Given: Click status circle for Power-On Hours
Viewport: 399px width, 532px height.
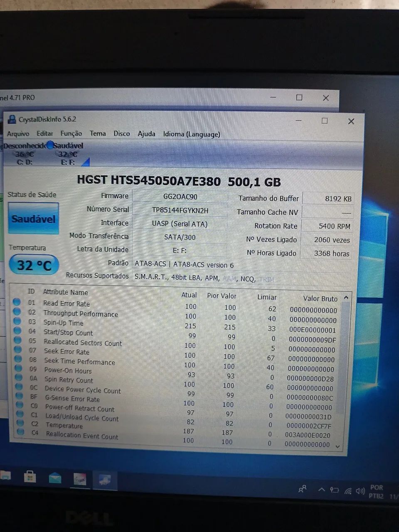Looking at the screenshot, I should [x=19, y=368].
